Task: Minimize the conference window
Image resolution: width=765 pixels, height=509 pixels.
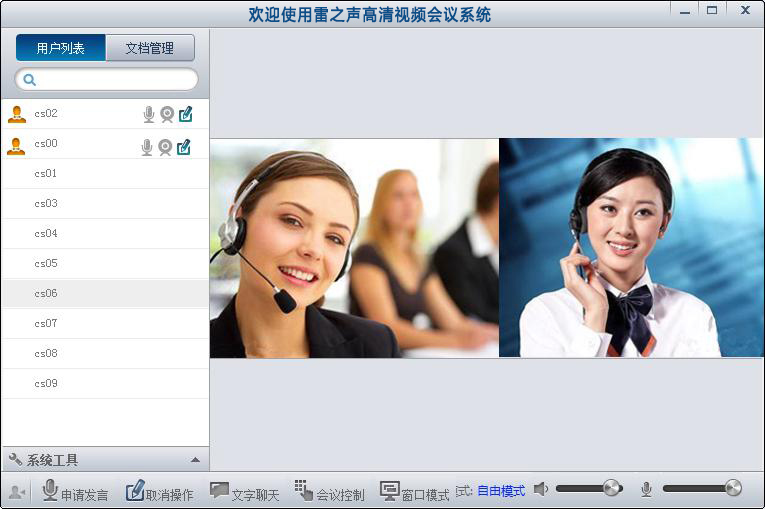Action: tap(684, 11)
